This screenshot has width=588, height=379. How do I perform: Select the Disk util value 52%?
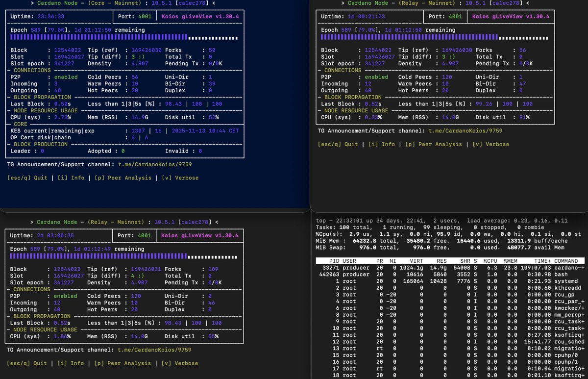(213, 117)
